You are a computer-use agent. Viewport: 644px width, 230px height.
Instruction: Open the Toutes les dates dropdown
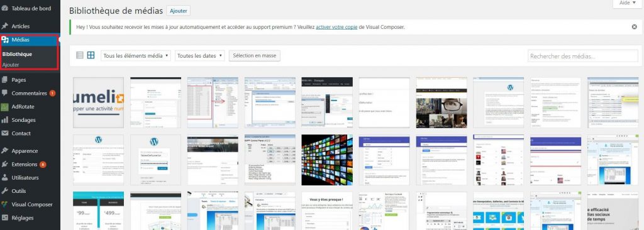pyautogui.click(x=200, y=56)
